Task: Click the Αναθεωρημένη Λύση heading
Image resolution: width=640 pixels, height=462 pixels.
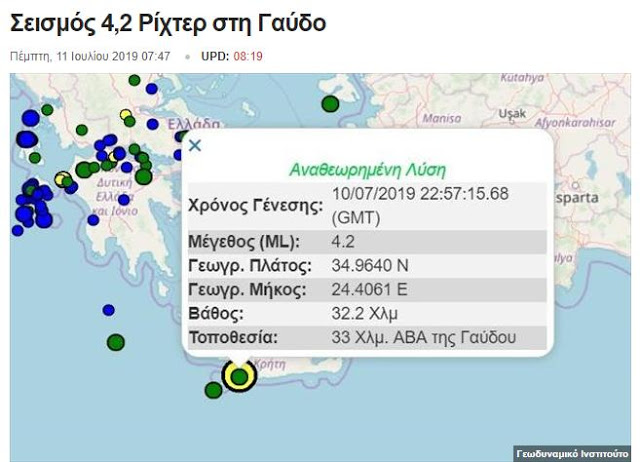Action: [x=367, y=169]
